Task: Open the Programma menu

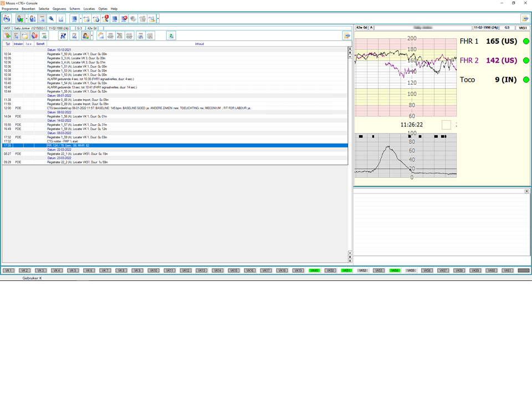Action: pyautogui.click(x=10, y=9)
